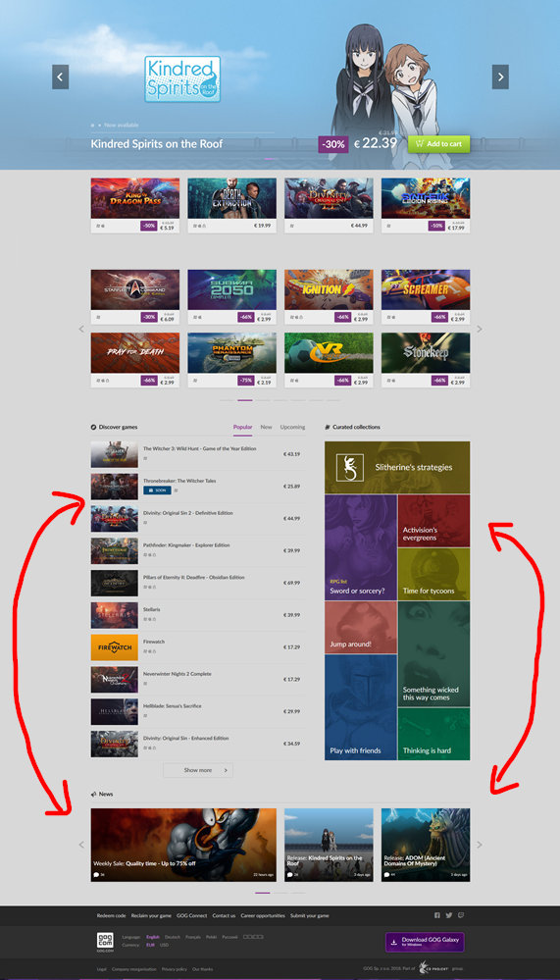Show previous page of sale games carousel
Viewport: 560px width, 980px height.
coord(81,329)
